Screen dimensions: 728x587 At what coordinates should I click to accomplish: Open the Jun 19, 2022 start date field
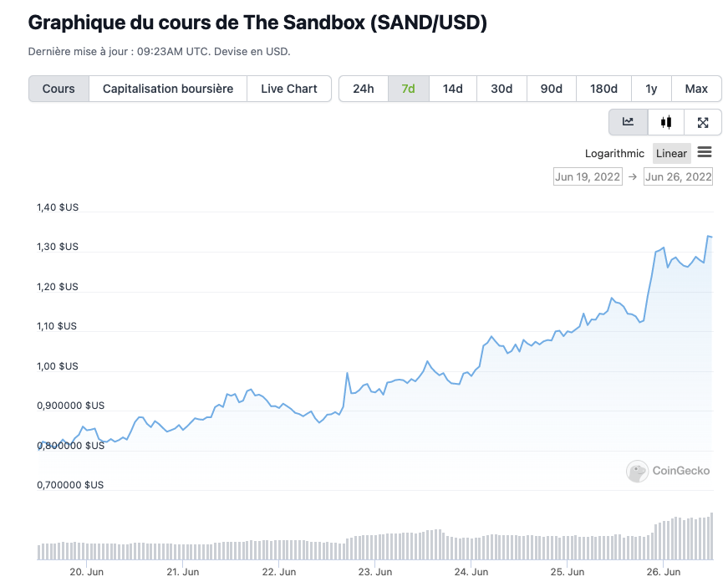click(588, 176)
